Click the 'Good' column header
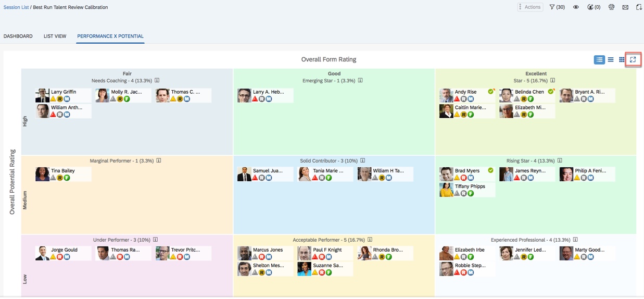 coord(334,74)
